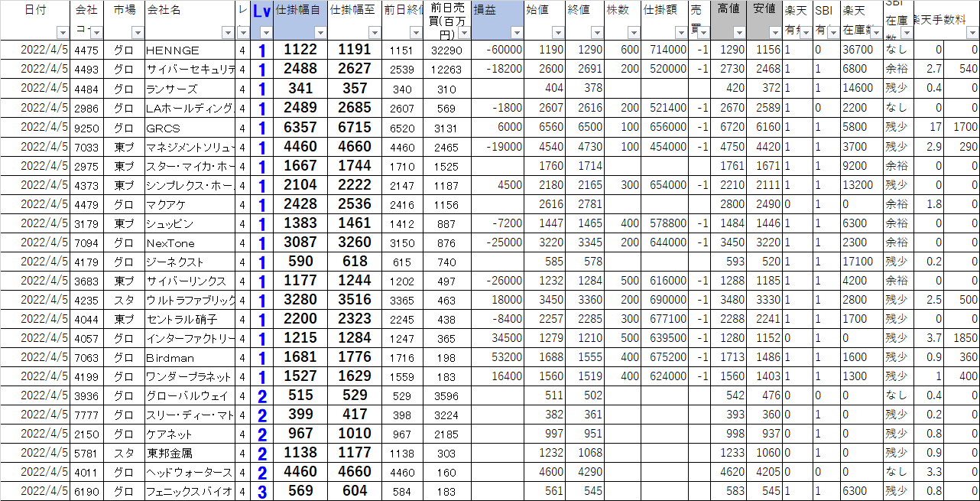Open the 始値 column filter dropdown
Viewport: 980px width, 501px height.
(x=557, y=33)
